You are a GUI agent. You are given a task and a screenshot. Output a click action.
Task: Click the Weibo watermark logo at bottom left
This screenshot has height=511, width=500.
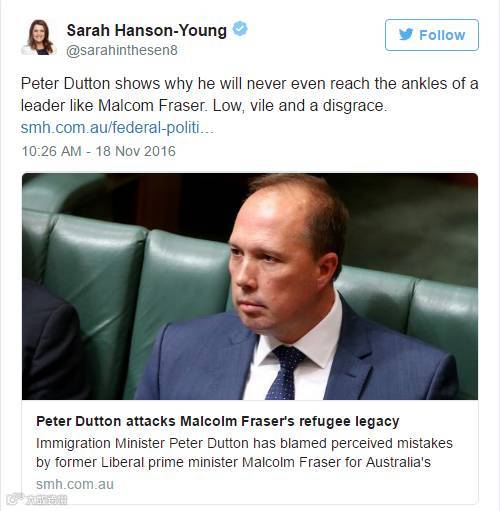coord(38,499)
